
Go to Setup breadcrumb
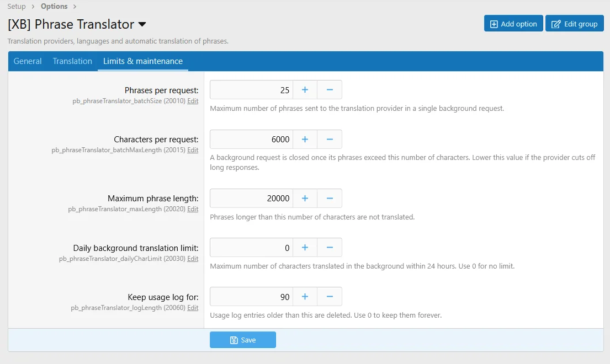tap(17, 6)
